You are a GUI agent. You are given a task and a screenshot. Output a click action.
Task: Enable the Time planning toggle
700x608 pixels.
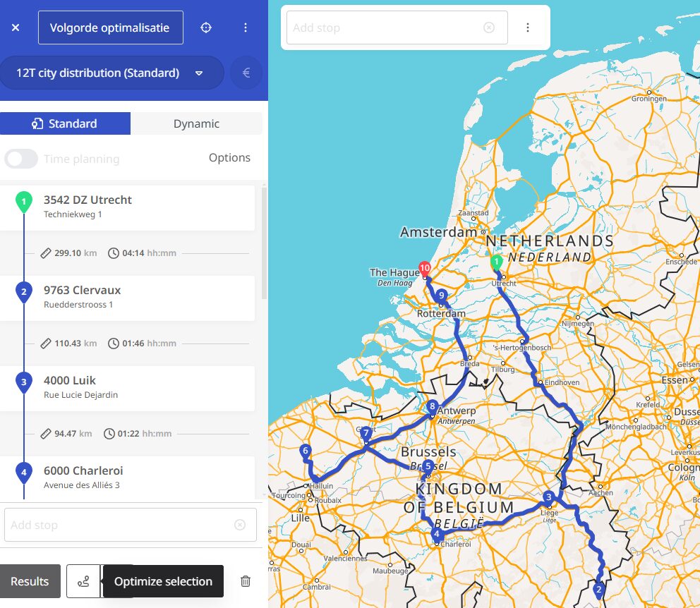[x=21, y=158]
